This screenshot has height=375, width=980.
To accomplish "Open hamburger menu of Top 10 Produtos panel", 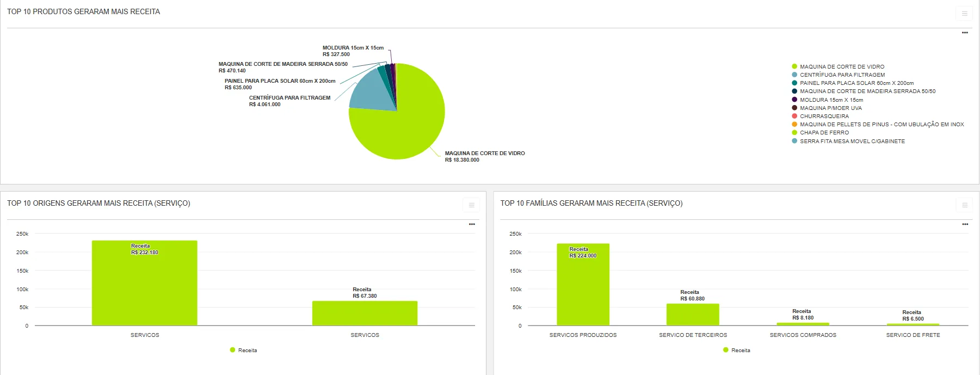I will [964, 14].
